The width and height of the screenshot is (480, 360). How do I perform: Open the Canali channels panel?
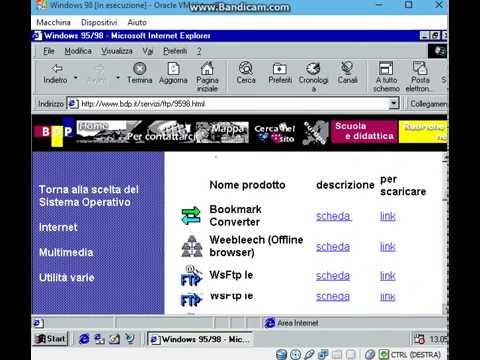[347, 74]
